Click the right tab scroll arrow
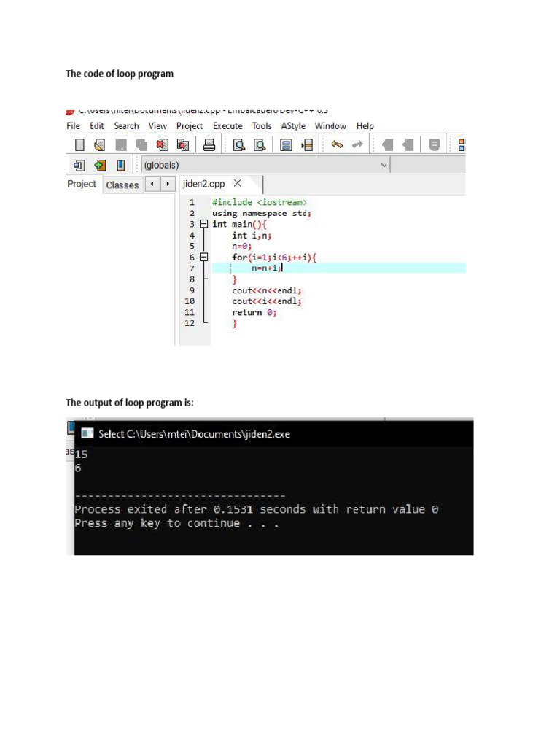Screen dimensions: 560x747 [168, 184]
